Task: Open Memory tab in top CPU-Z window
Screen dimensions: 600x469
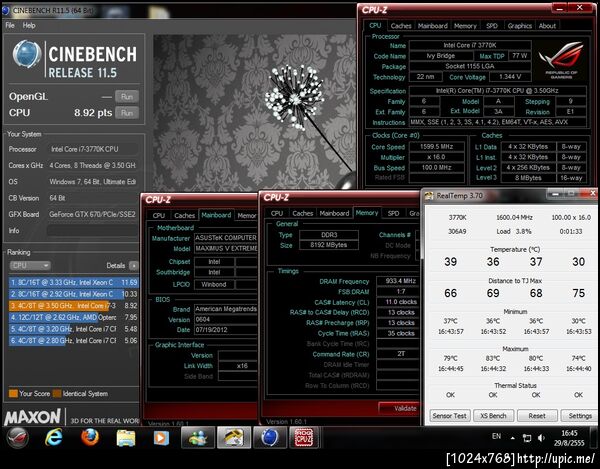Action: tap(465, 26)
